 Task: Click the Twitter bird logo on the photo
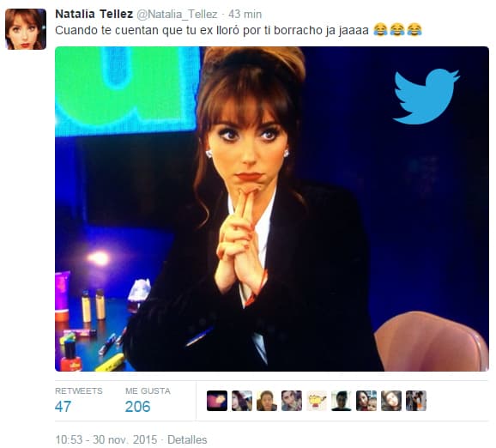[426, 96]
